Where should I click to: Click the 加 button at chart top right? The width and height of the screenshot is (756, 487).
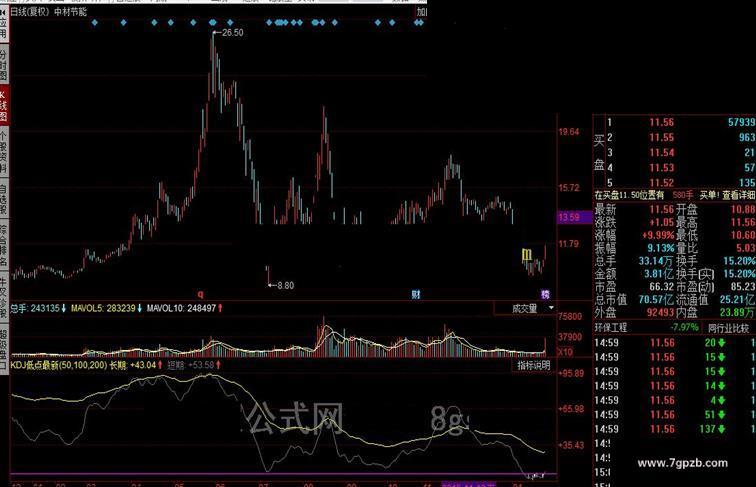coord(421,12)
